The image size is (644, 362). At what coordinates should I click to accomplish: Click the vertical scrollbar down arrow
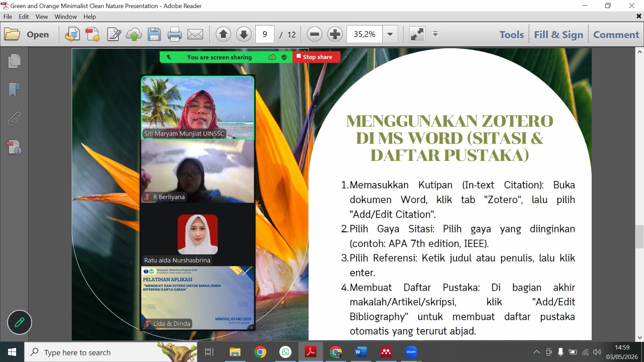[640, 337]
